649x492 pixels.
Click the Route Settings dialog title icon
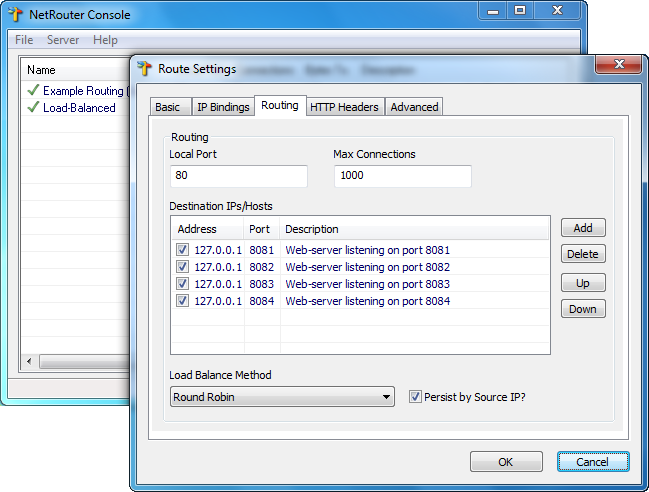[x=144, y=68]
